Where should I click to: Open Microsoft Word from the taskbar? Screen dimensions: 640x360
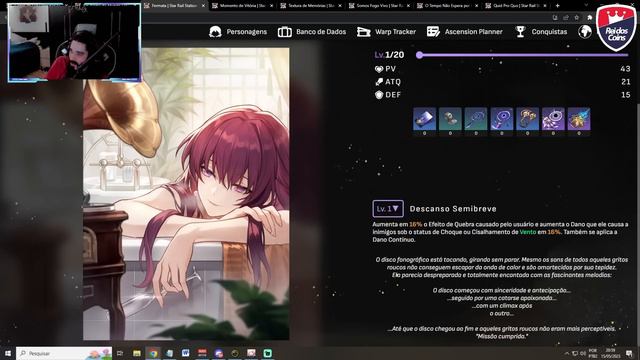click(x=186, y=353)
